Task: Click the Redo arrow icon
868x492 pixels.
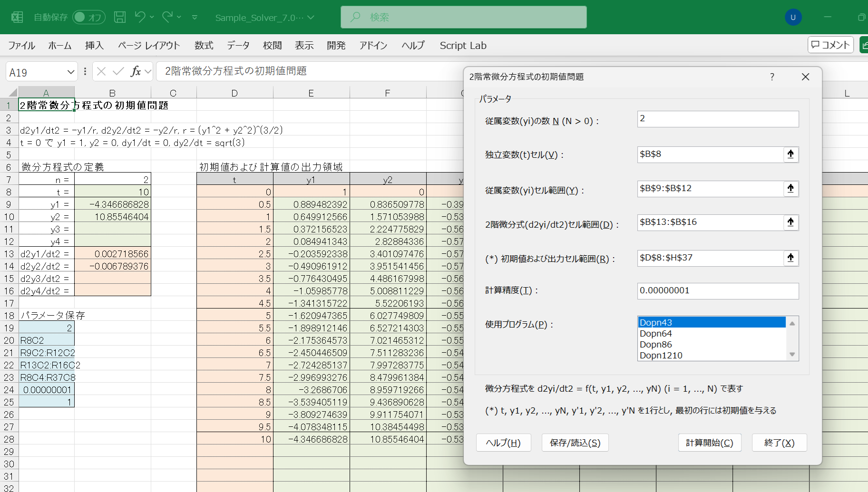Action: [167, 17]
